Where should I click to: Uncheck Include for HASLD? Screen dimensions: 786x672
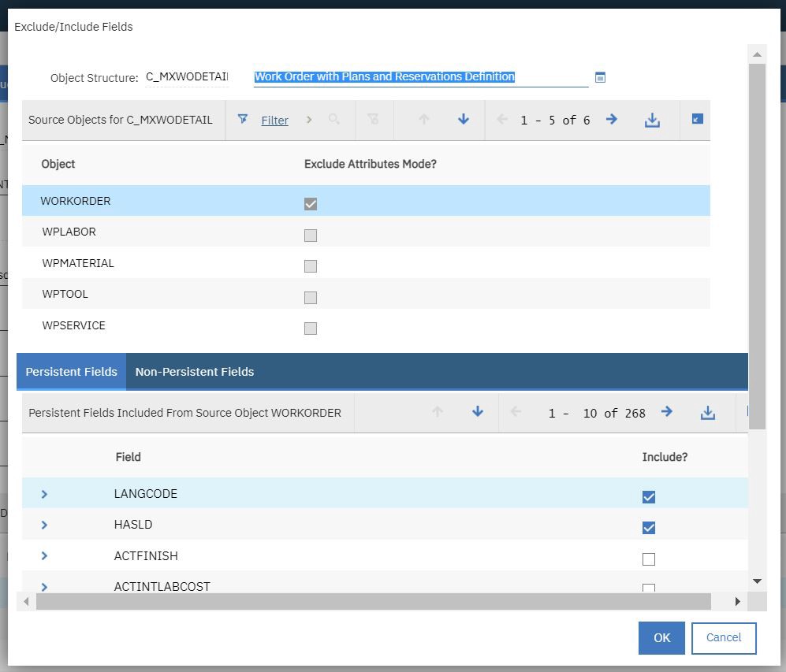pyautogui.click(x=649, y=528)
